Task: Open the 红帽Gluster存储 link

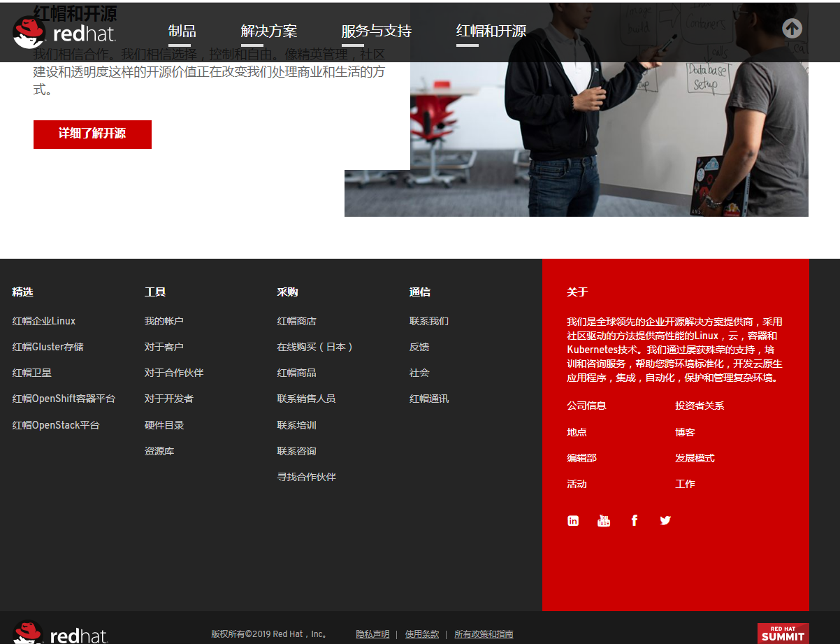Action: coord(48,347)
